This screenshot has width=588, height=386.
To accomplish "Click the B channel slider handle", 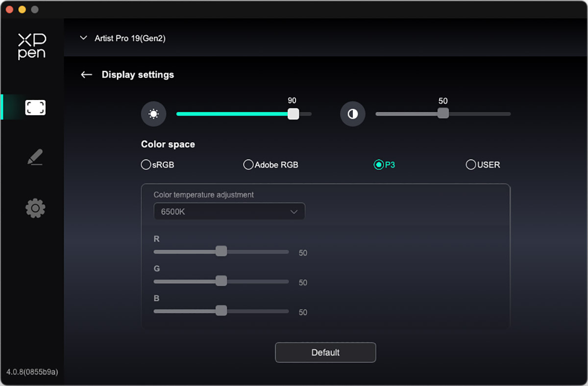I will pyautogui.click(x=221, y=310).
